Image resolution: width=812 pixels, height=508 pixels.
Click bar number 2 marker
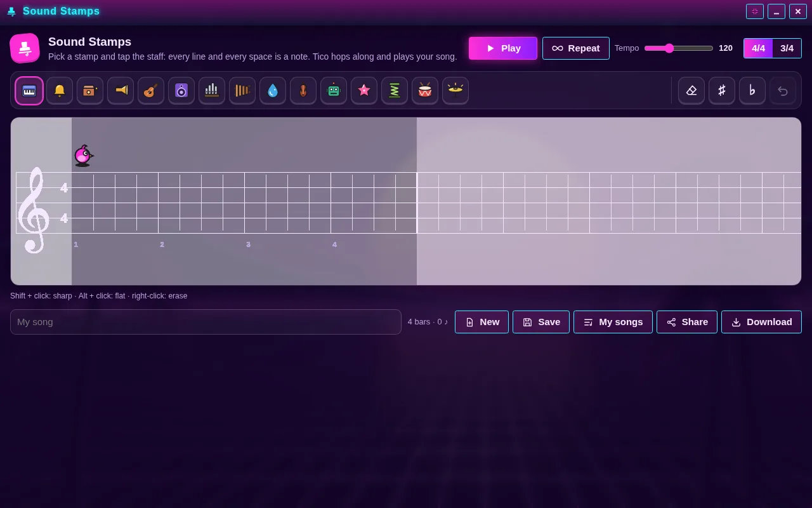click(x=162, y=244)
